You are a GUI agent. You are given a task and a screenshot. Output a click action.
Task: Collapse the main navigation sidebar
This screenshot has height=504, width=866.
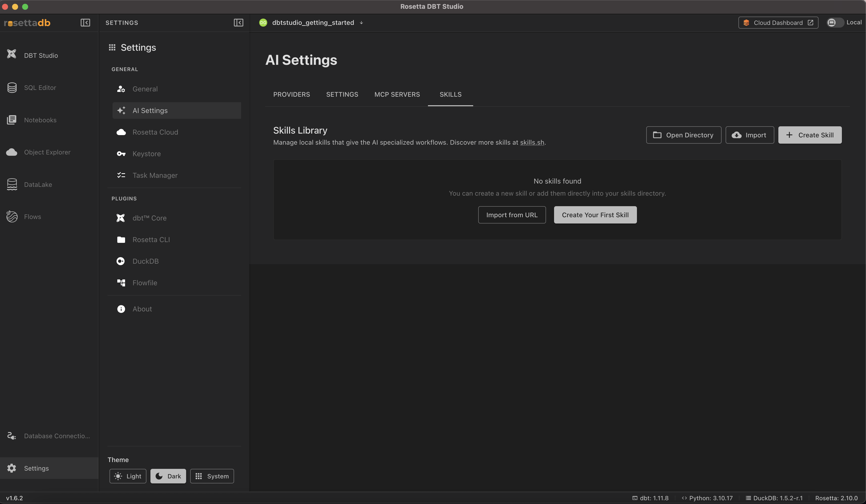[85, 23]
